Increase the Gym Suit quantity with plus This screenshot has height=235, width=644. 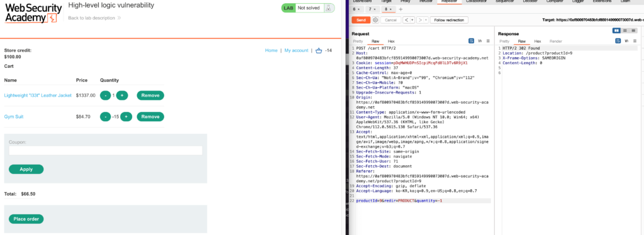pyautogui.click(x=126, y=117)
